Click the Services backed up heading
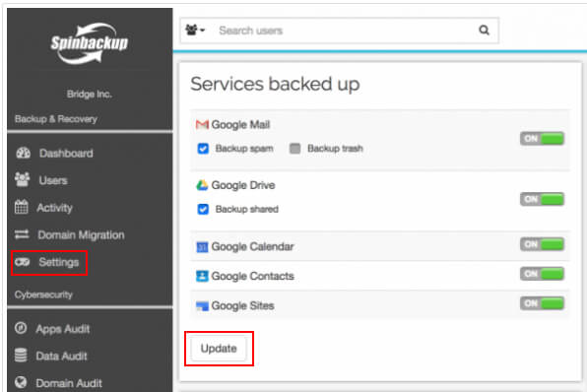Image resolution: width=587 pixels, height=392 pixels. coord(275,84)
